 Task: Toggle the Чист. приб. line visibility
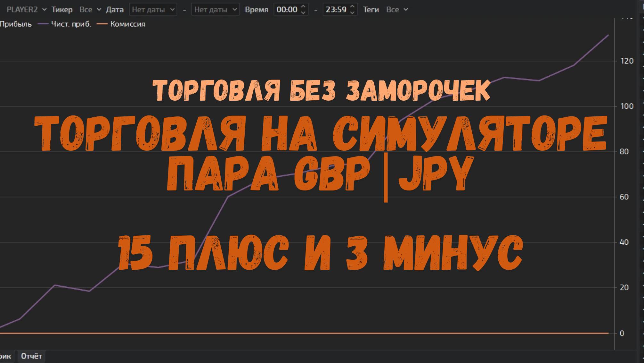(71, 24)
